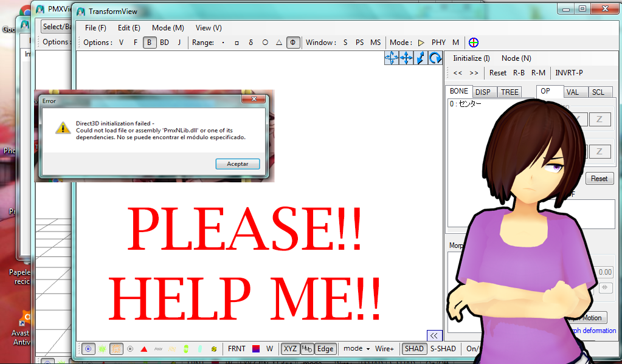Toggle the phi symbol range option
The height and width of the screenshot is (364, 622).
tap(292, 43)
